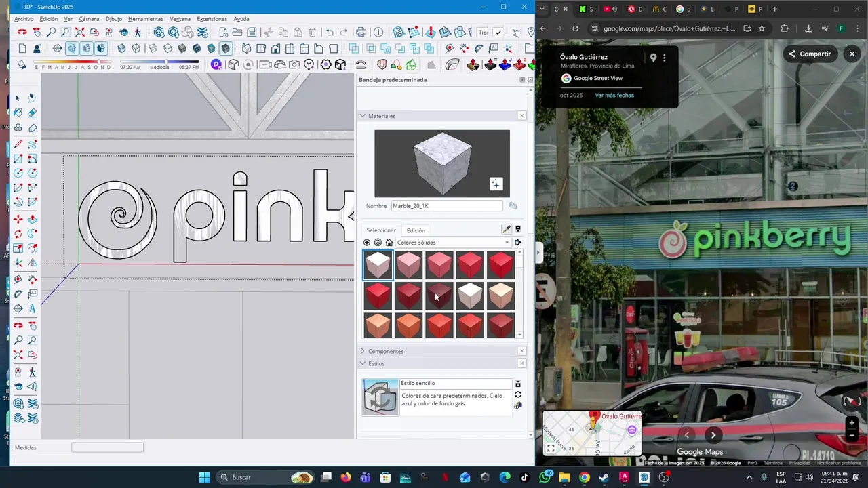Select the Eraser tool in left toolbar
Screen dimensions: 868x488
[x=32, y=113]
